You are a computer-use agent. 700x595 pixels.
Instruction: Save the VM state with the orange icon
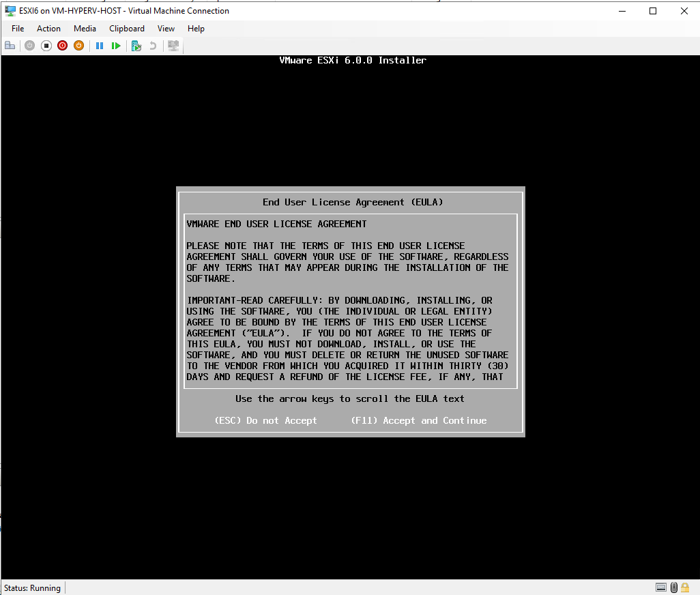pos(78,46)
